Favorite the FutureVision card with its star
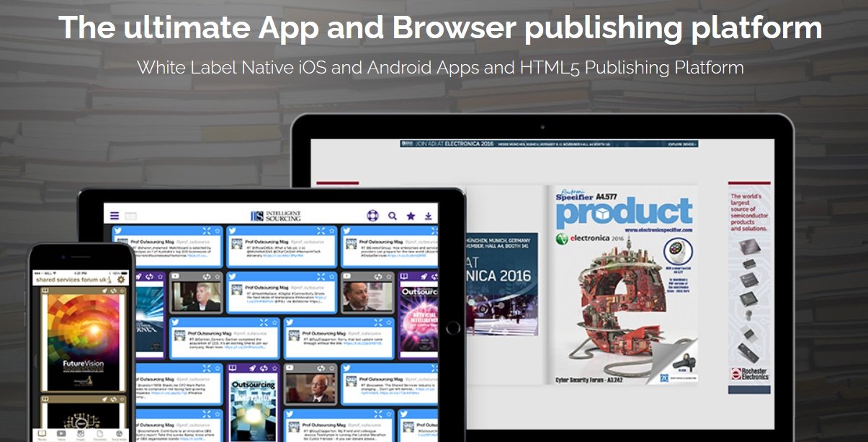The height and width of the screenshot is (442, 868). 122,291
